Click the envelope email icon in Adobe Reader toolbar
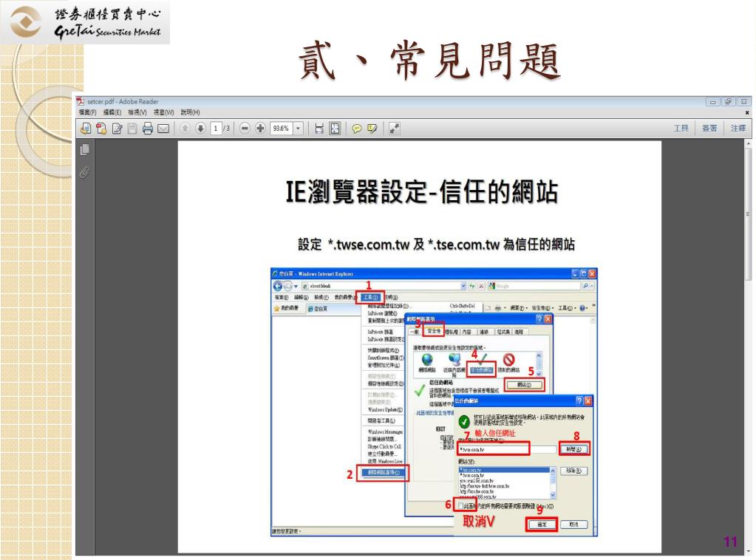The width and height of the screenshot is (756, 560). pyautogui.click(x=163, y=129)
